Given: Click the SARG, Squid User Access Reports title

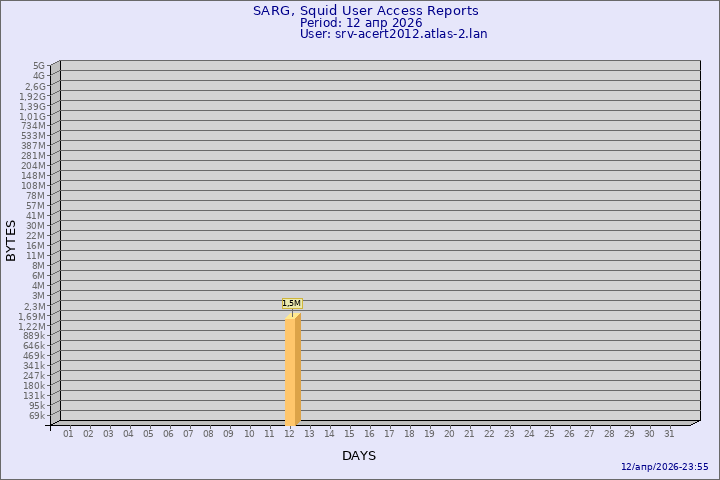Looking at the screenshot, I should pyautogui.click(x=365, y=11).
